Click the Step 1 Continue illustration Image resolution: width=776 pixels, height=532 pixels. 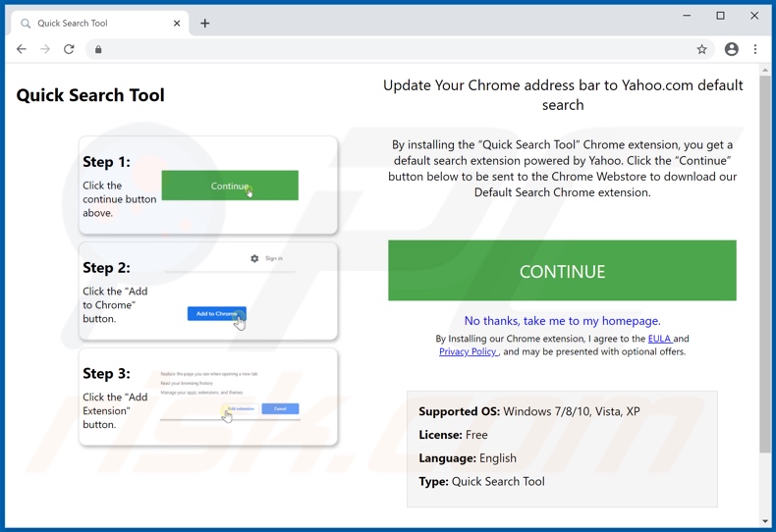(230, 186)
